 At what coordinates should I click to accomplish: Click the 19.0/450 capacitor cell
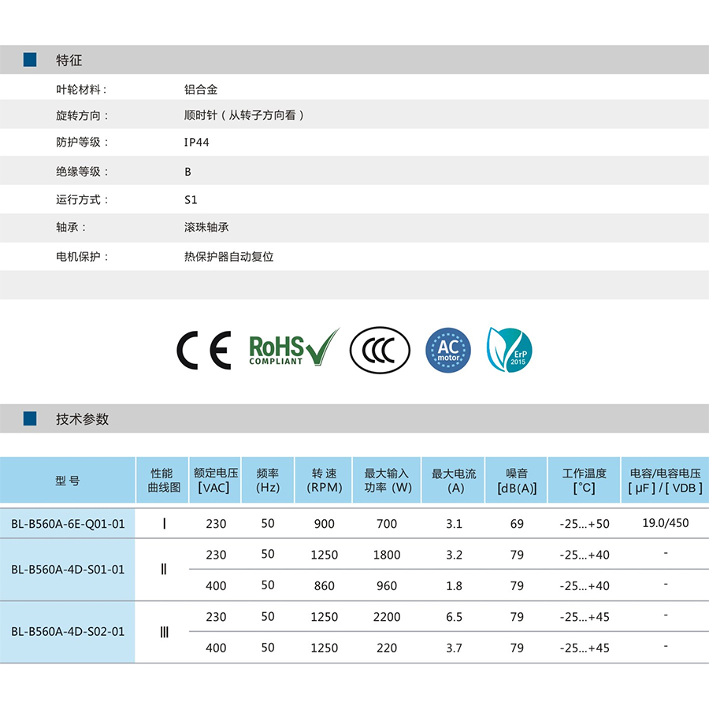click(666, 523)
